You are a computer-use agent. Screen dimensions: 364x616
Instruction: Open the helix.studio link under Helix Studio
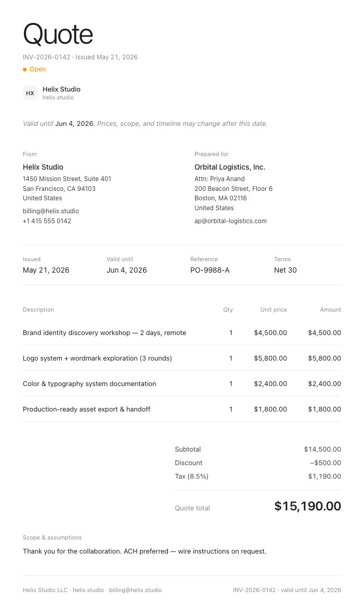[x=58, y=97]
